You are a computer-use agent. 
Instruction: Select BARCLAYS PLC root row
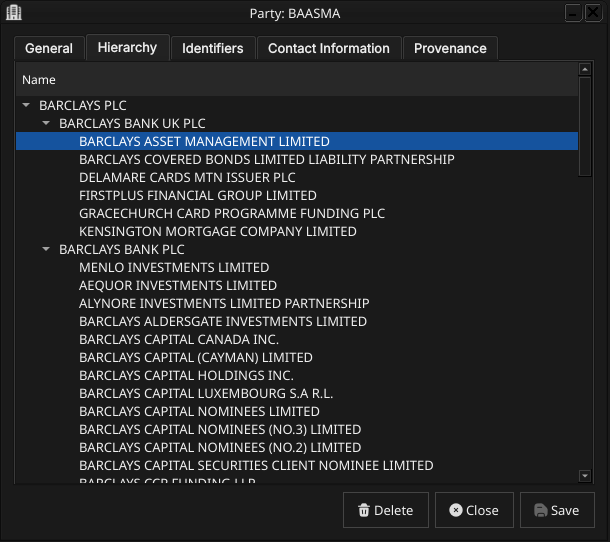[297, 105]
